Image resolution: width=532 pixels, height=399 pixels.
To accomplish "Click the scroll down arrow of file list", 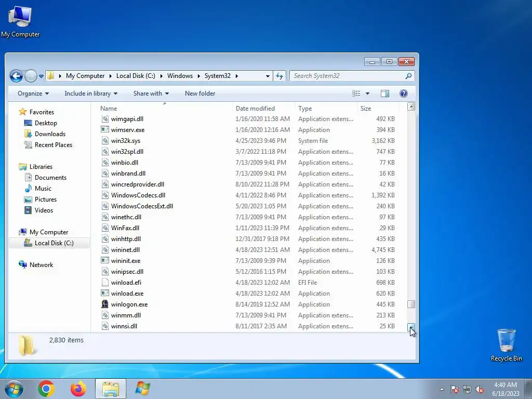I will click(x=411, y=327).
